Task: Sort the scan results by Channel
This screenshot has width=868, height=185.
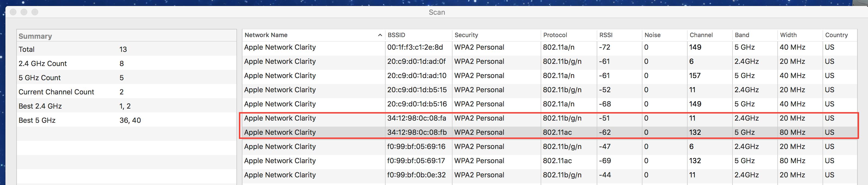Action: (x=701, y=35)
